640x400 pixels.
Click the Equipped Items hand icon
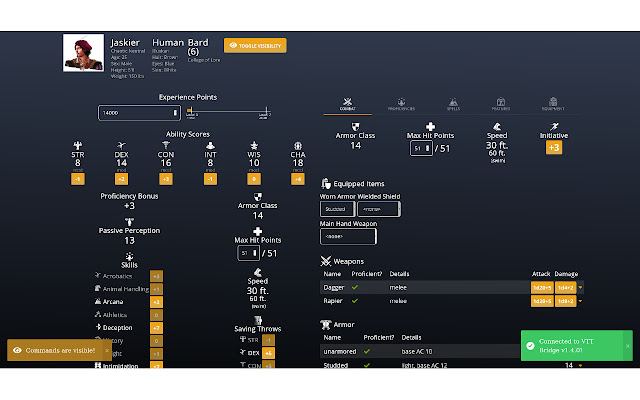tap(326, 184)
